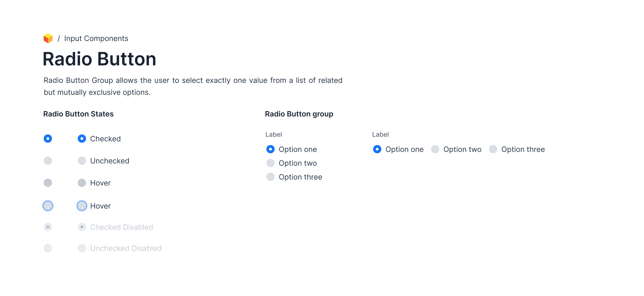Choose Option two in the vertical group
The image size is (644, 296).
pos(270,163)
